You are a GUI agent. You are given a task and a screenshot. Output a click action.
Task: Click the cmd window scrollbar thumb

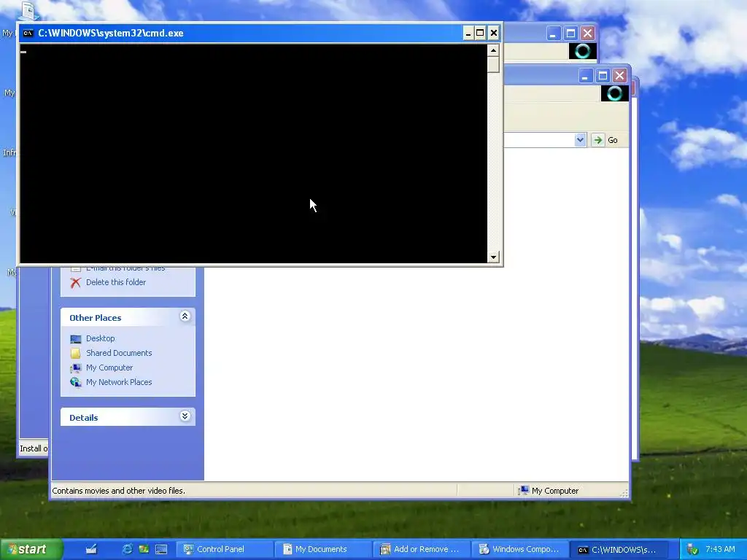493,64
